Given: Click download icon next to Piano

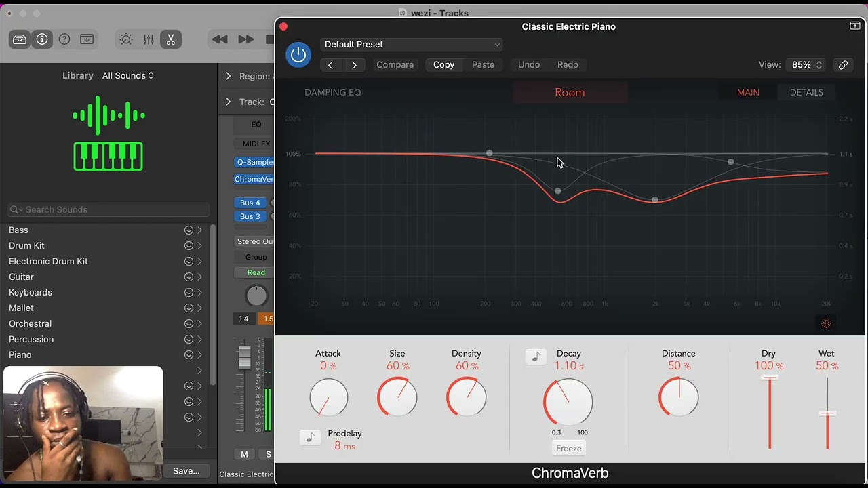Looking at the screenshot, I should tap(189, 355).
